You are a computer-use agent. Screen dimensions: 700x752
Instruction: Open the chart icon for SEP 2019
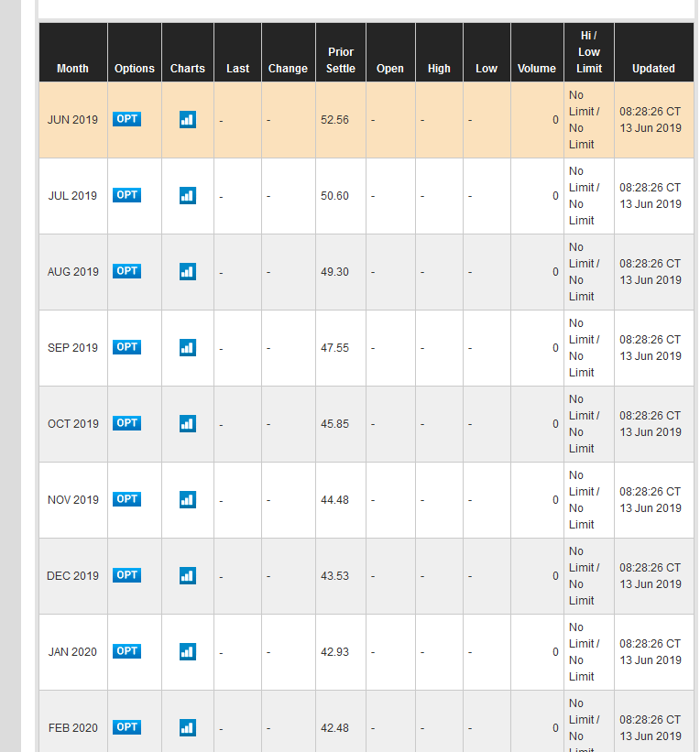click(187, 347)
